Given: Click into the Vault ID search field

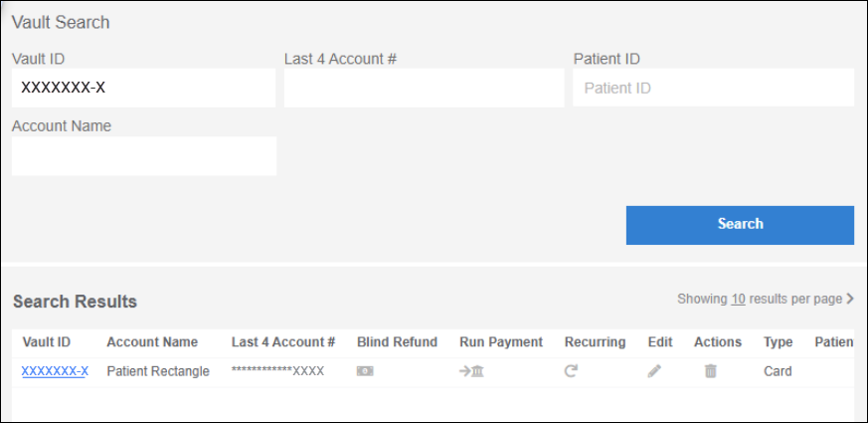Looking at the screenshot, I should pos(143,88).
